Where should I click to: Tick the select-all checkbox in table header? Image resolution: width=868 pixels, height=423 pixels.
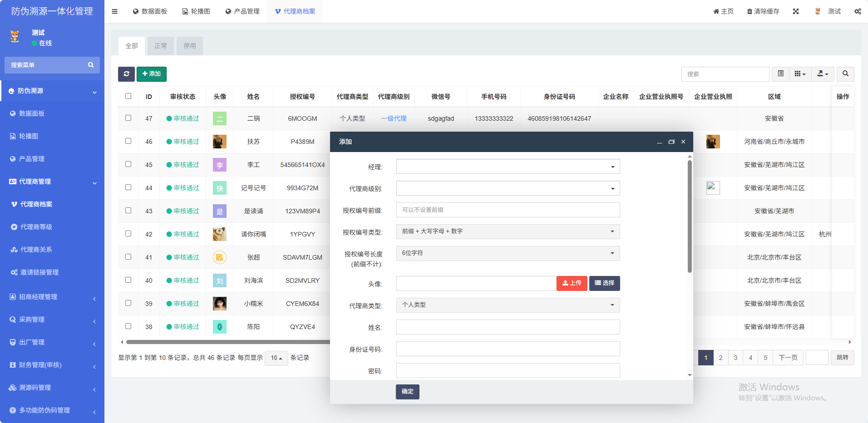point(128,96)
